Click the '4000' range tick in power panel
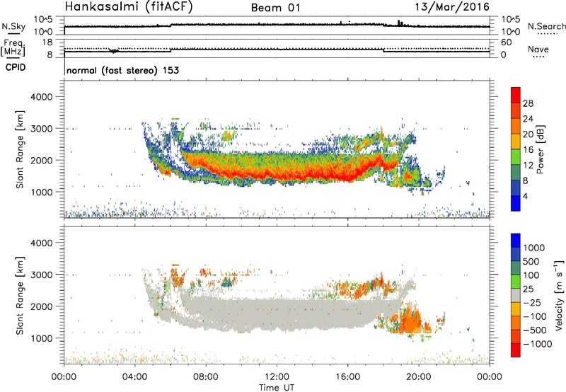Image resolution: width=566 pixels, height=392 pixels. coord(42,97)
